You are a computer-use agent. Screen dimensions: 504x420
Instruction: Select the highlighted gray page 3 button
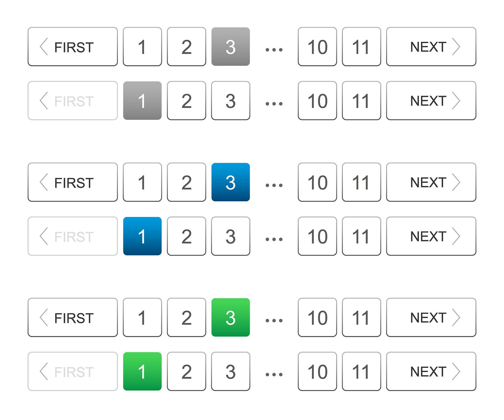231,47
